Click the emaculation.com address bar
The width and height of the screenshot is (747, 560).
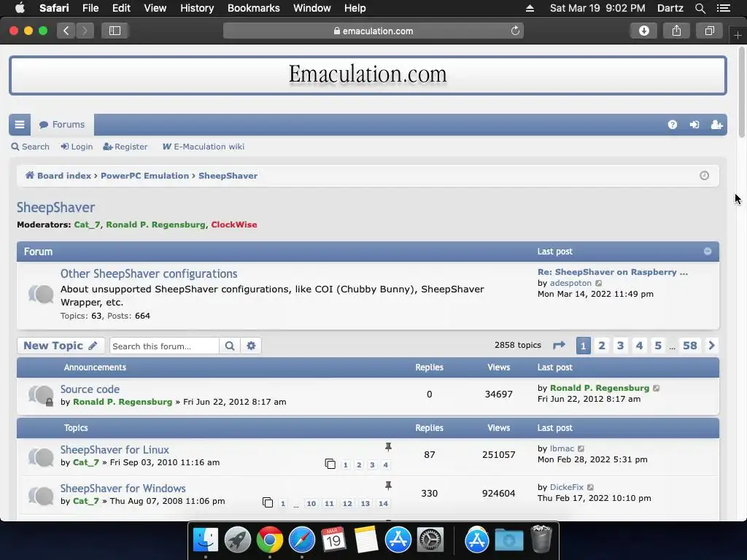[x=373, y=31]
